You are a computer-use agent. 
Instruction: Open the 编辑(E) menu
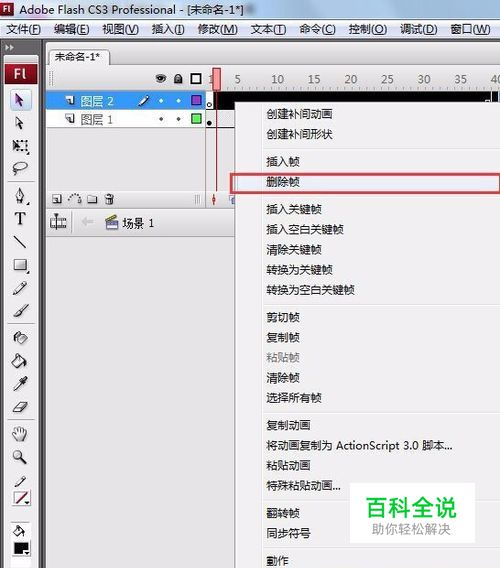coord(72,29)
